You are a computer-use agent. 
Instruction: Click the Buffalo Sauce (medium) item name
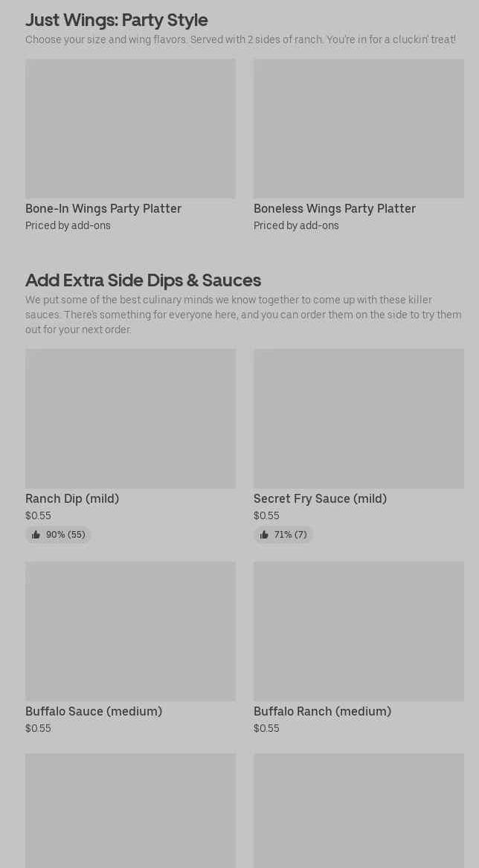pos(94,711)
